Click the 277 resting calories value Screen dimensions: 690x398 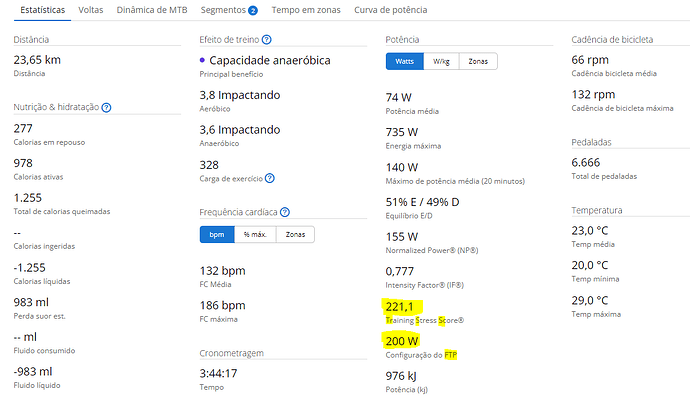click(x=23, y=129)
